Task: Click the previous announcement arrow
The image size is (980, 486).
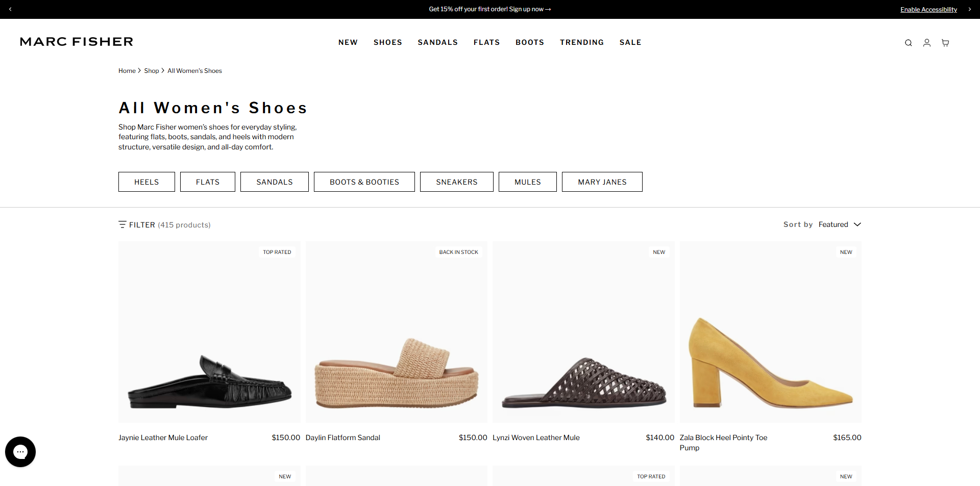Action: click(x=10, y=9)
